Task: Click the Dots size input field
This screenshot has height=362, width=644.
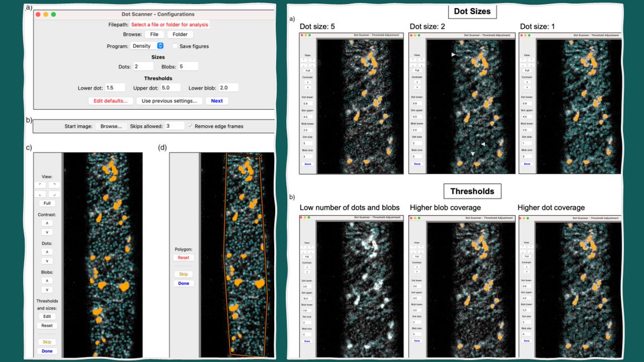Action: (143, 67)
